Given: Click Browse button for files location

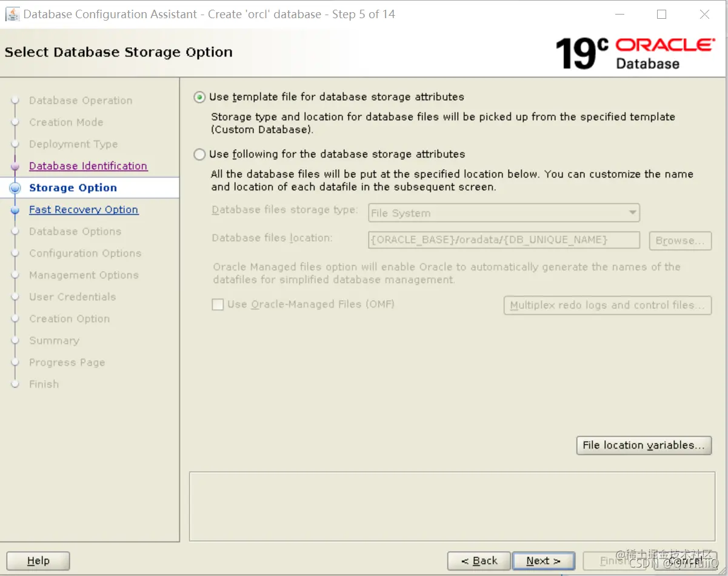Looking at the screenshot, I should pos(680,241).
